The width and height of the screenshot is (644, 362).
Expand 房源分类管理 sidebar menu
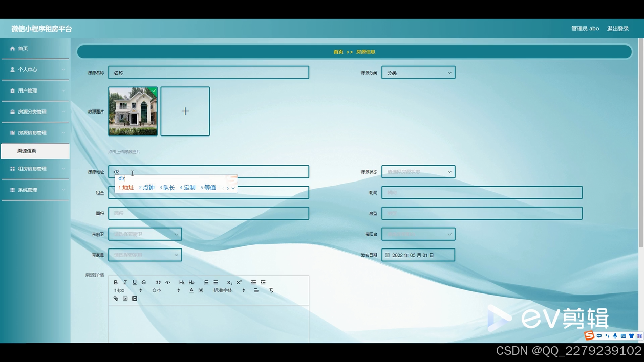(35, 111)
